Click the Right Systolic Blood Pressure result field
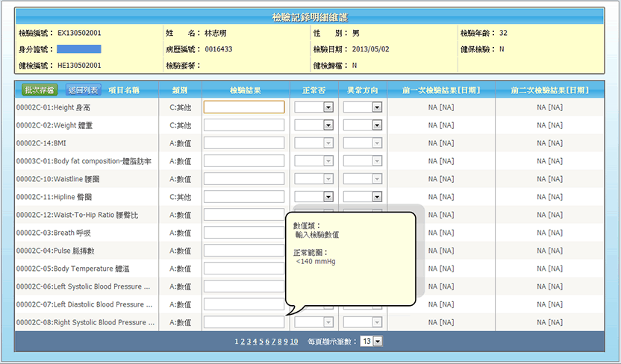The width and height of the screenshot is (621, 364). click(244, 322)
